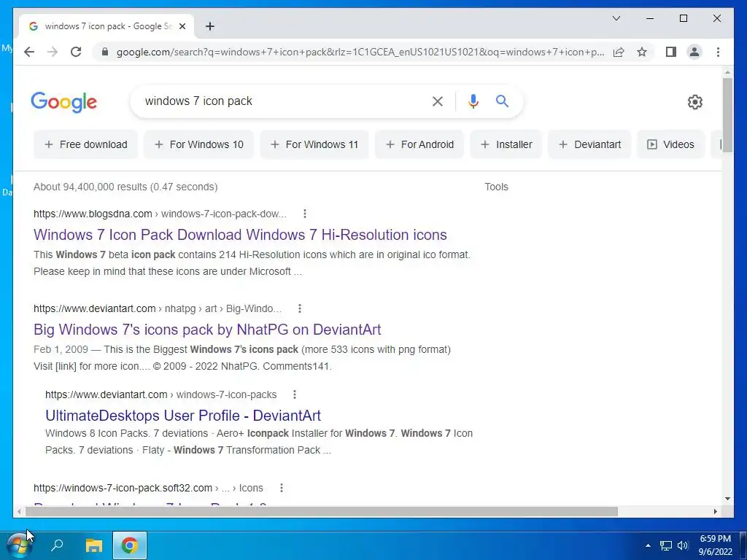
Task: Click the vertical scrollbar thumb
Action: point(727,114)
